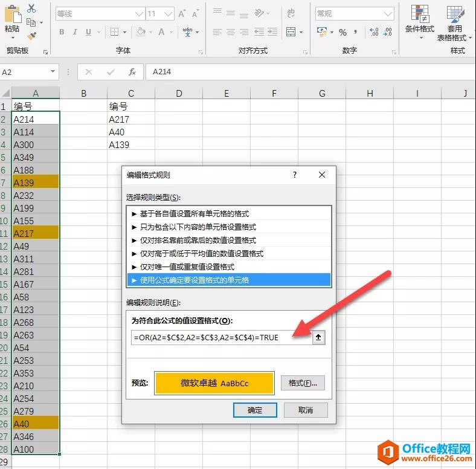Apply the font color A button

point(161,31)
